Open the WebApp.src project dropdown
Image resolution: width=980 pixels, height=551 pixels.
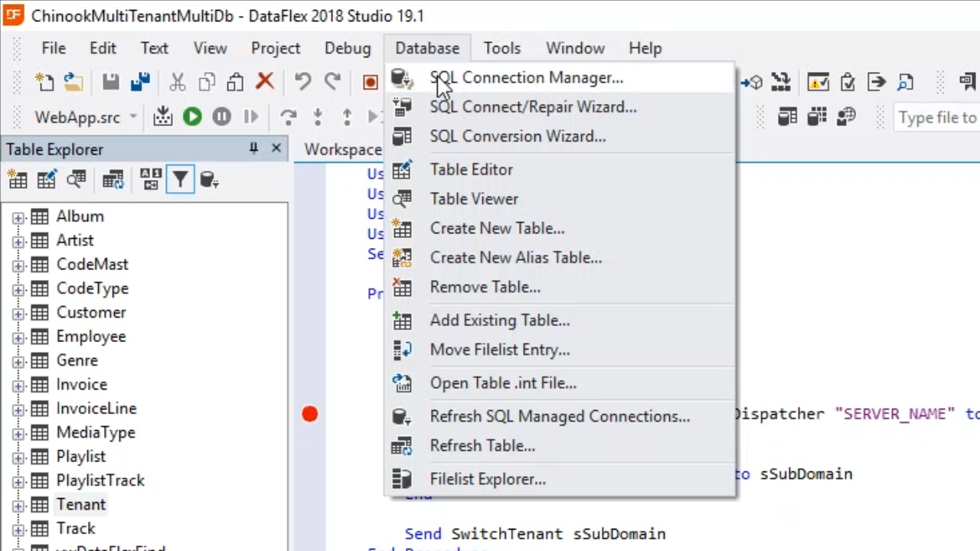tap(132, 117)
